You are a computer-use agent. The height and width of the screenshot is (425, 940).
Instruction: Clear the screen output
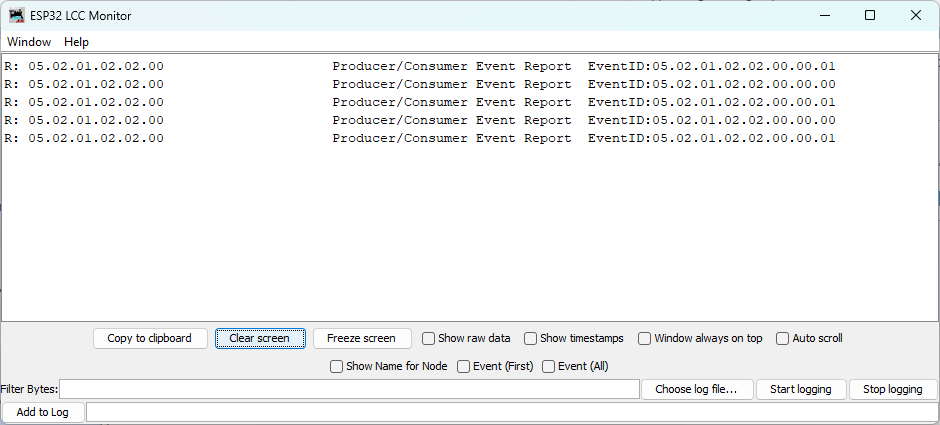(260, 338)
